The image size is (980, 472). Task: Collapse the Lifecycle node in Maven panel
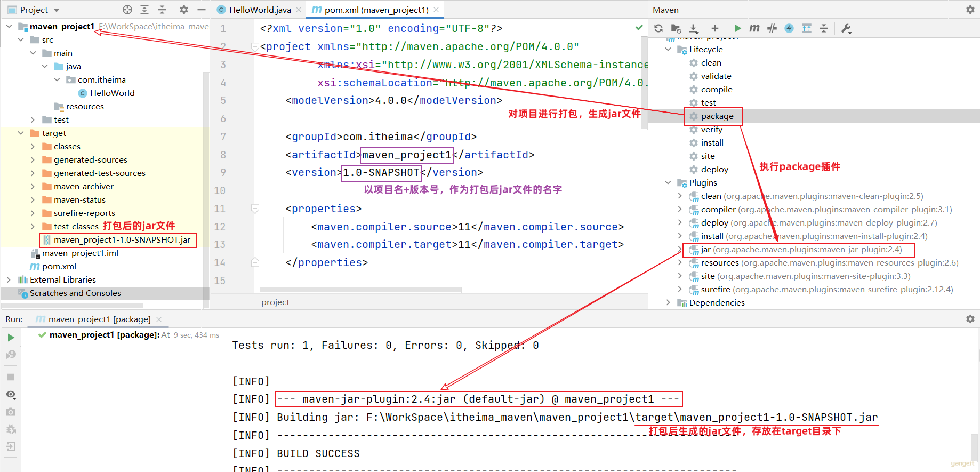coord(668,49)
